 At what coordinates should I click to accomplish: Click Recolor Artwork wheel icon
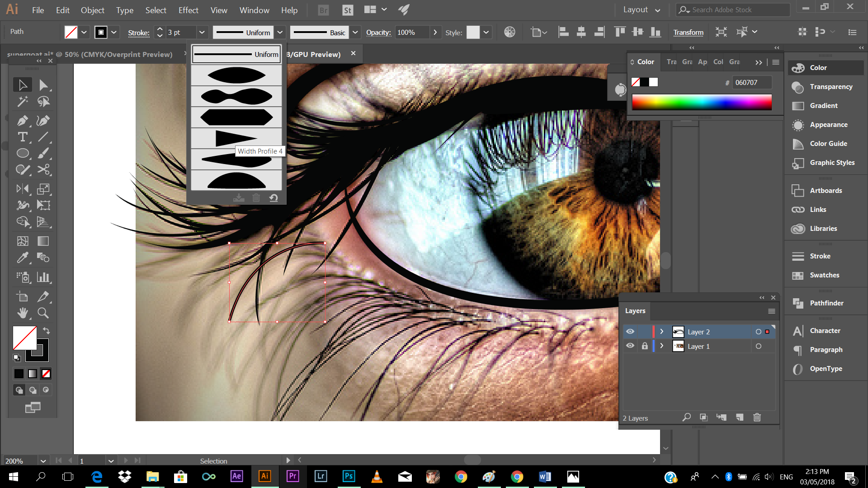pyautogui.click(x=509, y=32)
